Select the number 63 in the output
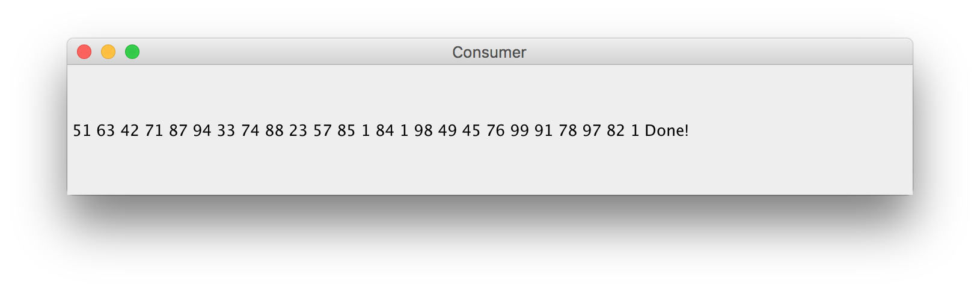 106,130
